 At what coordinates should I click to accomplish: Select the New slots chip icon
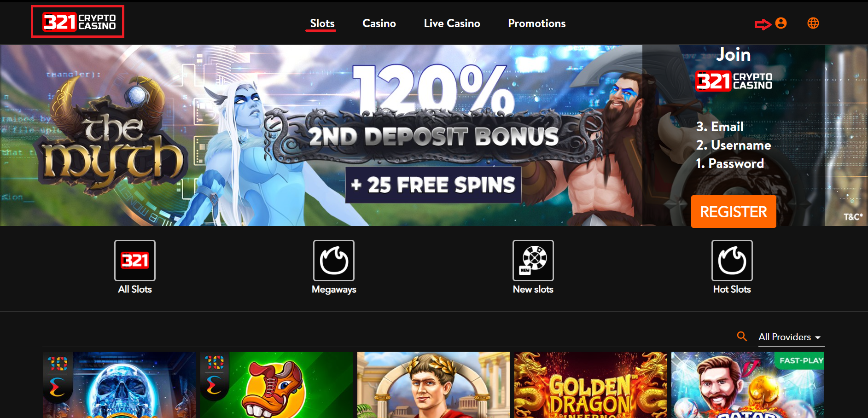click(533, 261)
